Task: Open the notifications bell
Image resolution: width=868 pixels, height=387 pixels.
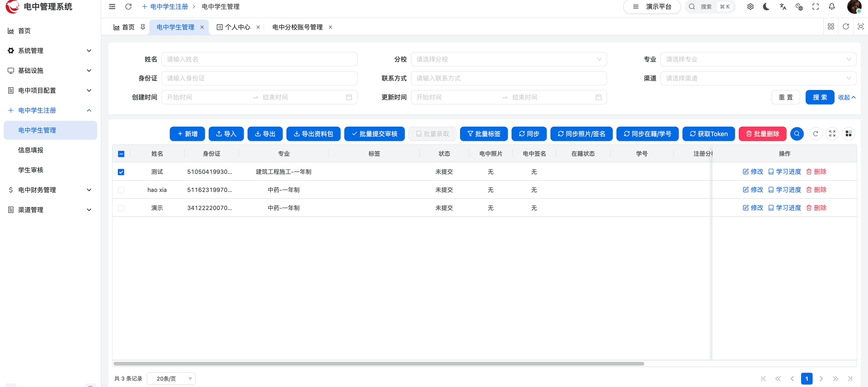Action: pyautogui.click(x=832, y=7)
